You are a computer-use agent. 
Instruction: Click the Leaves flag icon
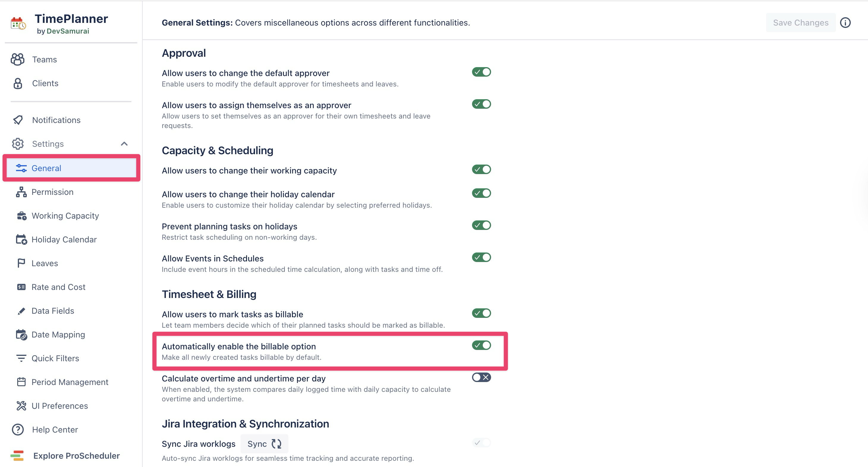tap(21, 263)
